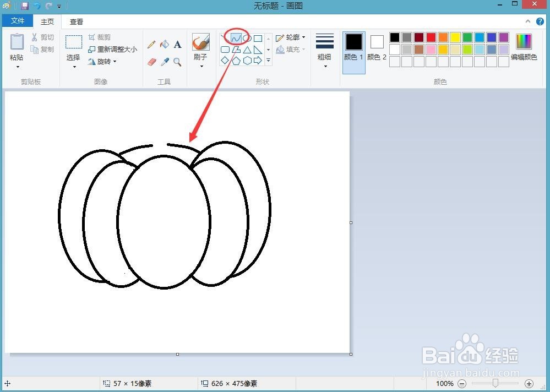
Task: Open the 轮廓 outline dropdown
Action: click(x=292, y=37)
